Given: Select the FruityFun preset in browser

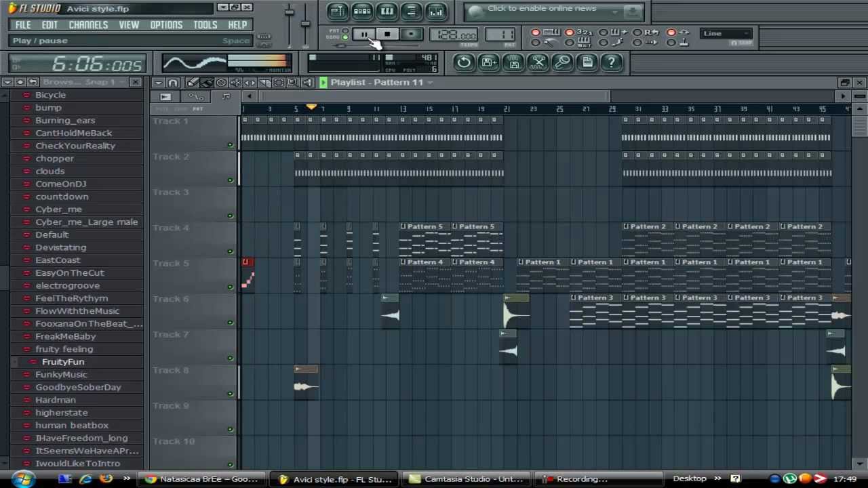Looking at the screenshot, I should (x=63, y=362).
